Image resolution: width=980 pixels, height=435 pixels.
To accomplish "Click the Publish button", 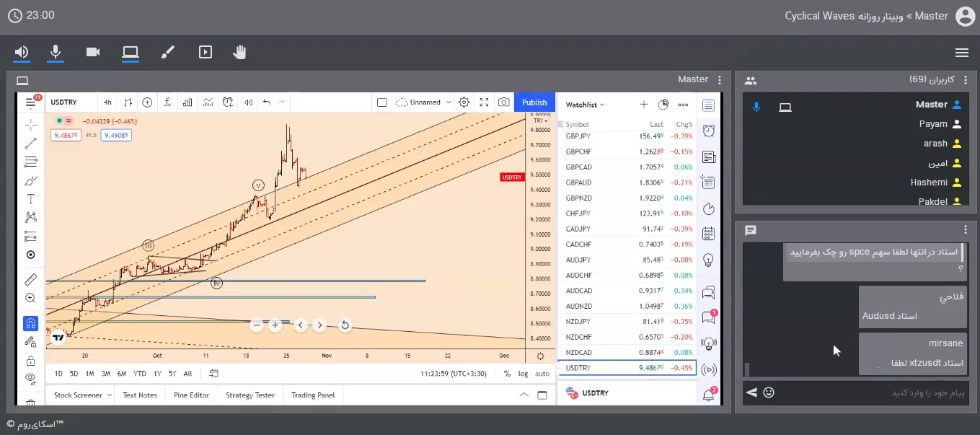I will [x=534, y=102].
